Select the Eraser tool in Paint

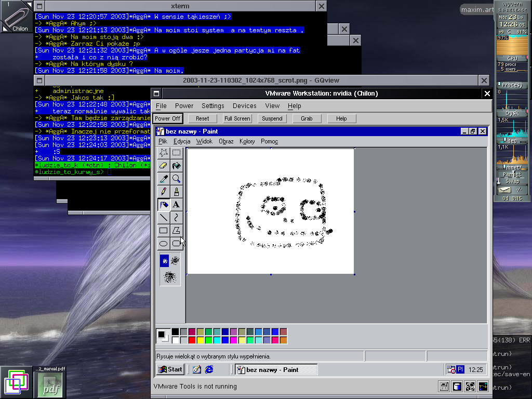[x=164, y=166]
